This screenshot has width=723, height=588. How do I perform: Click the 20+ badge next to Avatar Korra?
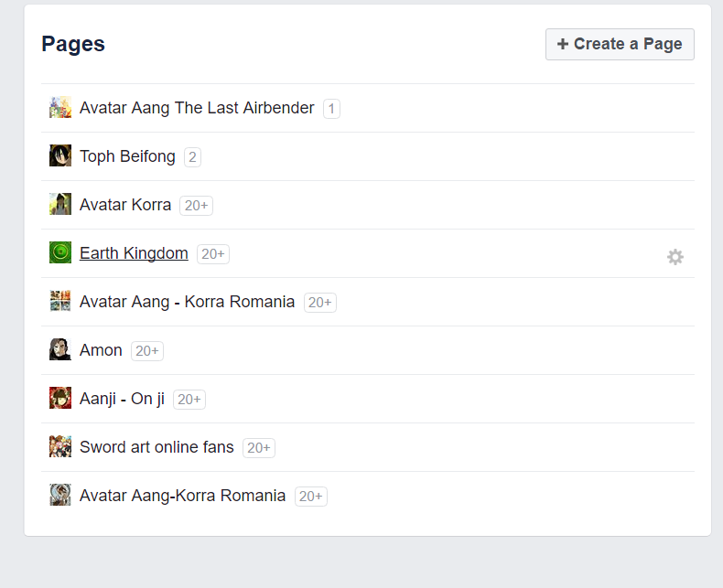[196, 206]
